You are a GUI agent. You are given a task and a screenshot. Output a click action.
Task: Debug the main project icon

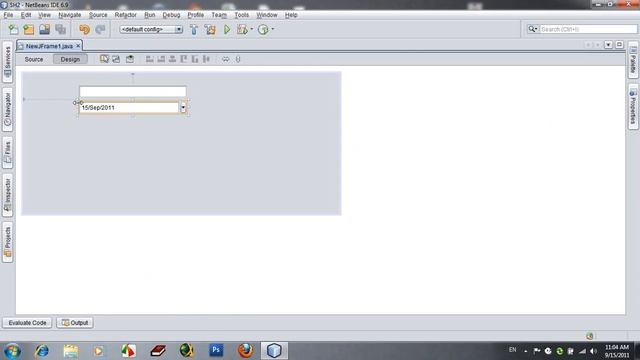coord(242,29)
